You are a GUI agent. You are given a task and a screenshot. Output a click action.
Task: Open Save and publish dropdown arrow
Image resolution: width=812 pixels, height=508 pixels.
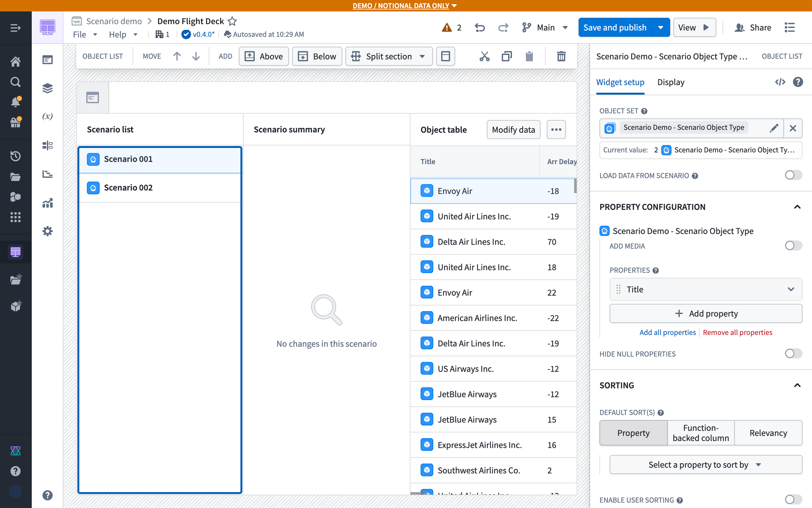click(660, 28)
